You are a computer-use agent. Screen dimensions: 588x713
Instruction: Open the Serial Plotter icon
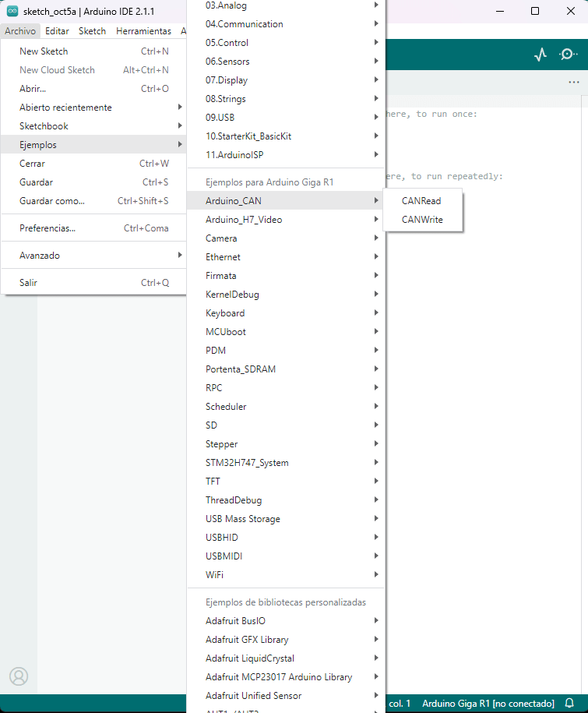tap(540, 55)
